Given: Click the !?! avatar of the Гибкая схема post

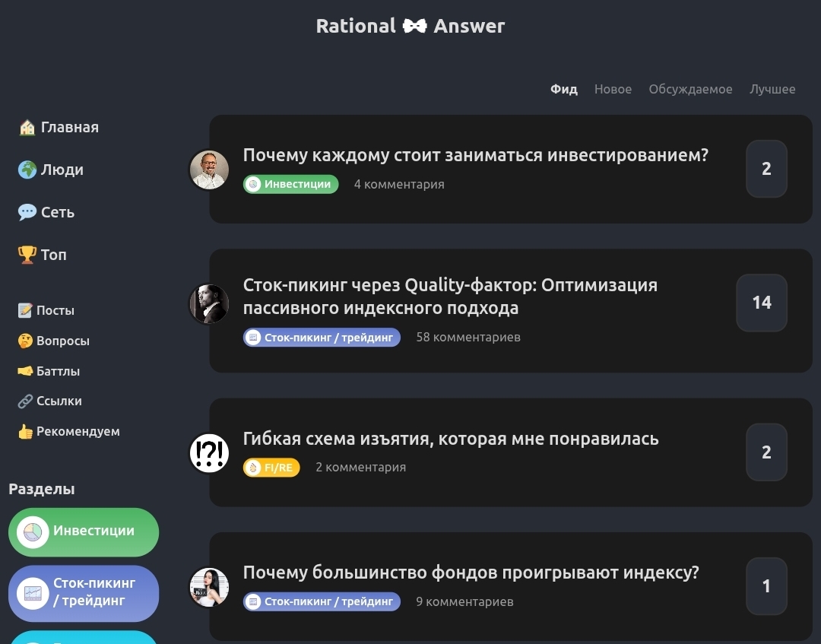Looking at the screenshot, I should 209,453.
